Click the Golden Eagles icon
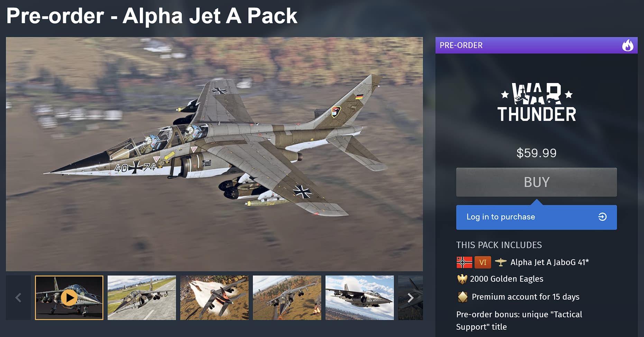 (462, 279)
